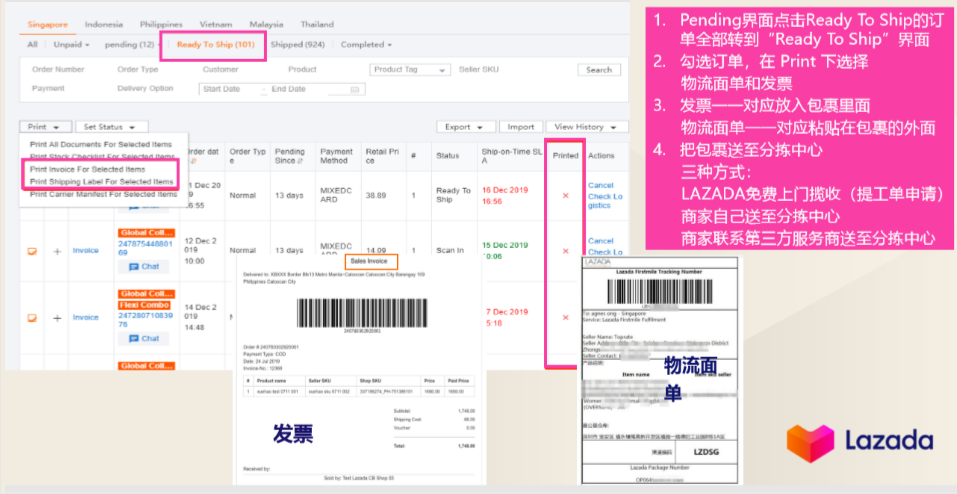The image size is (957, 494).
Task: Open the Export dropdown
Action: click(466, 127)
